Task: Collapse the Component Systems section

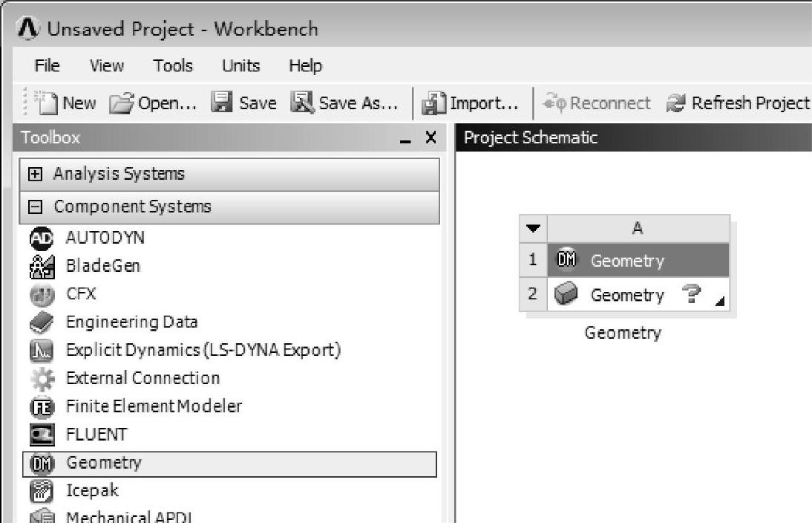Action: [34, 207]
